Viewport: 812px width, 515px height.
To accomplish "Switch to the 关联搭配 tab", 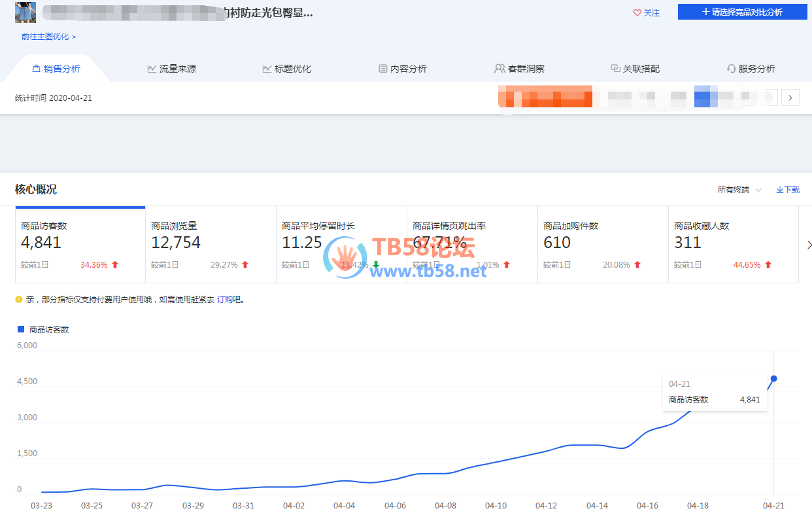I will (x=635, y=69).
